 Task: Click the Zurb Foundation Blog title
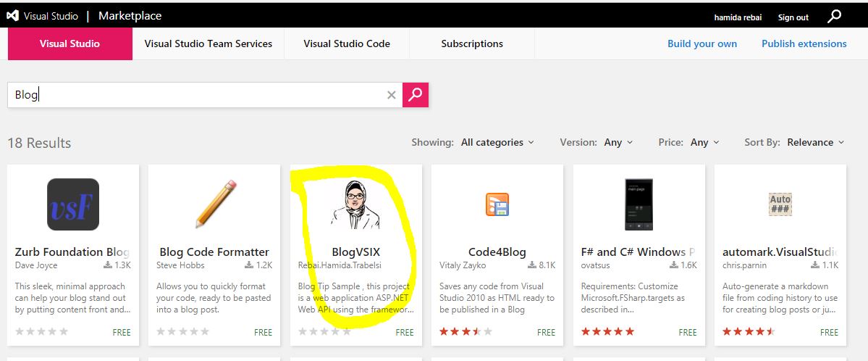(72, 252)
